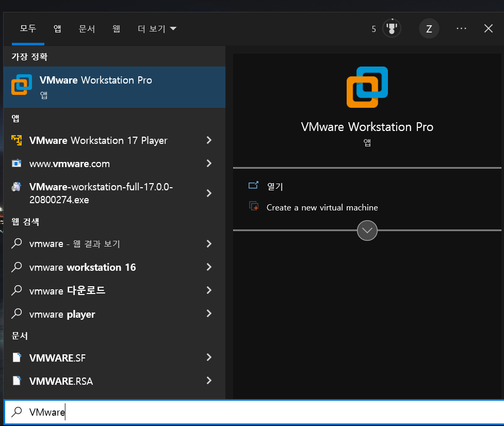Click the 'vmware 다운로드' web suggestion text
The image size is (504, 426).
67,291
